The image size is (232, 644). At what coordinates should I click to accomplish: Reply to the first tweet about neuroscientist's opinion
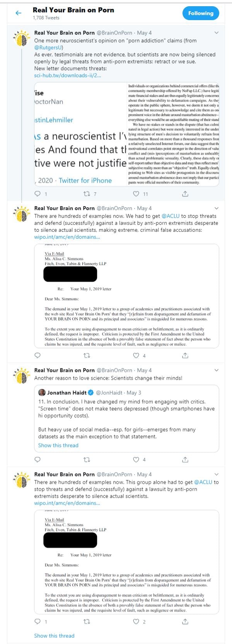point(38,194)
